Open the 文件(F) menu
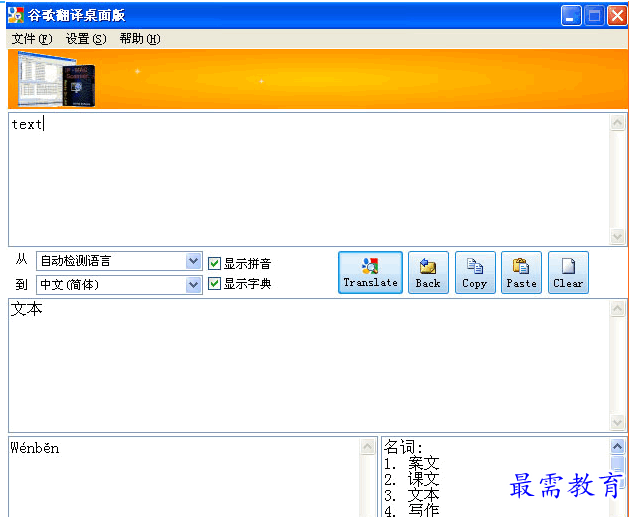The height and width of the screenshot is (517, 631). point(32,39)
